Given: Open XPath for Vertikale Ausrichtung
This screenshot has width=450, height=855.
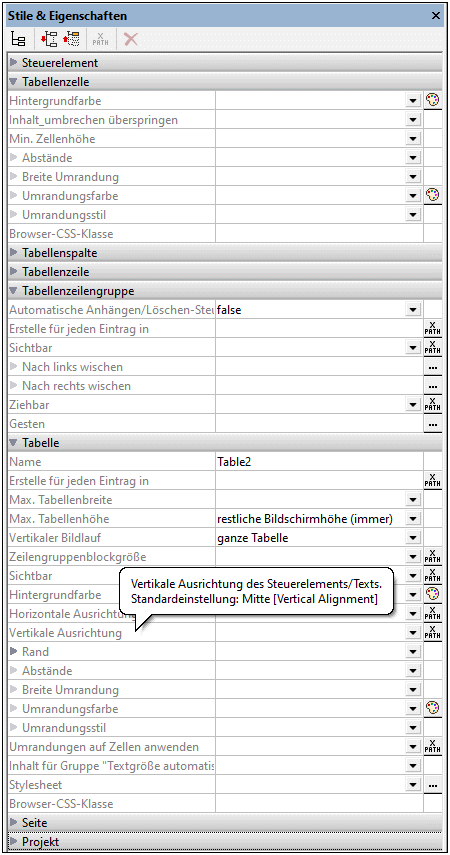Looking at the screenshot, I should click(433, 633).
